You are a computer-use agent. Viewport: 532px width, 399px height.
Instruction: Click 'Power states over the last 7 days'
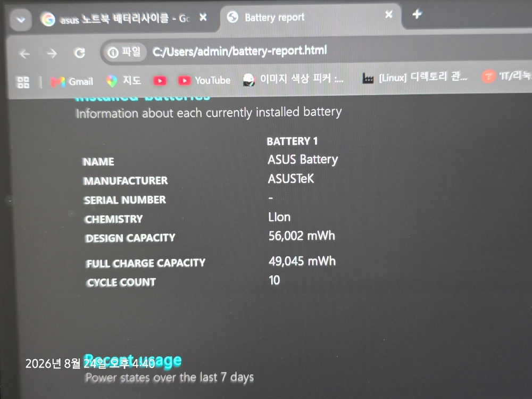tap(169, 378)
